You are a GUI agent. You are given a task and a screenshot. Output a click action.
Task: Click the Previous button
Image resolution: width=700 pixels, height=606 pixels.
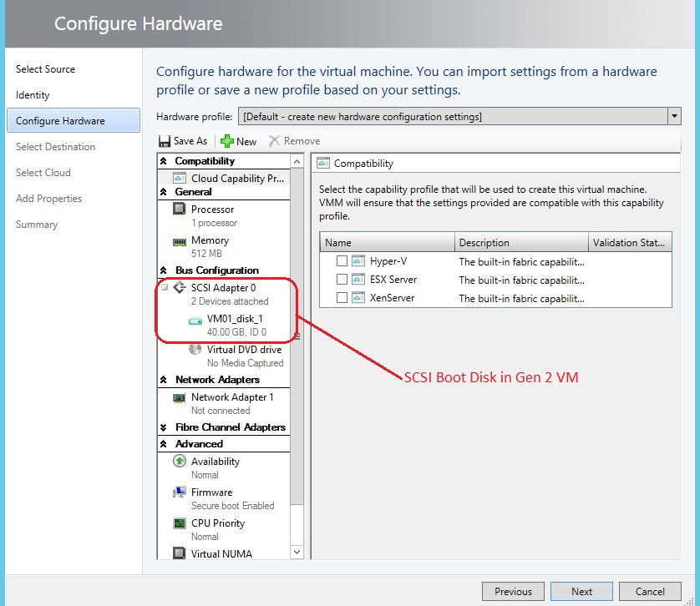(513, 591)
